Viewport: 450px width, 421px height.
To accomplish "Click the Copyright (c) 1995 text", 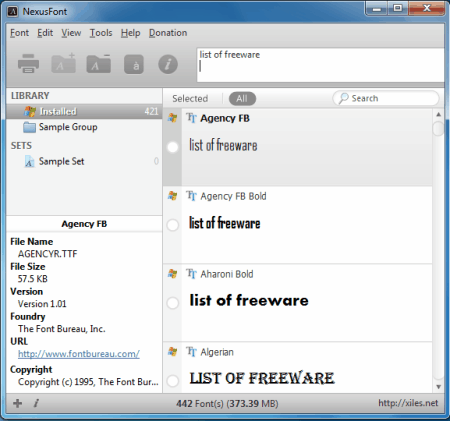I will click(88, 382).
